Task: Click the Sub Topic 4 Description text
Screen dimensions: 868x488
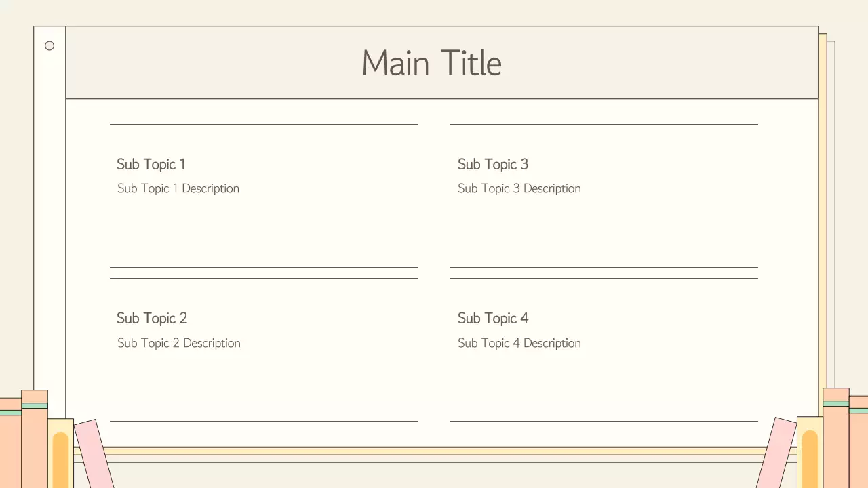Action: pyautogui.click(x=519, y=343)
